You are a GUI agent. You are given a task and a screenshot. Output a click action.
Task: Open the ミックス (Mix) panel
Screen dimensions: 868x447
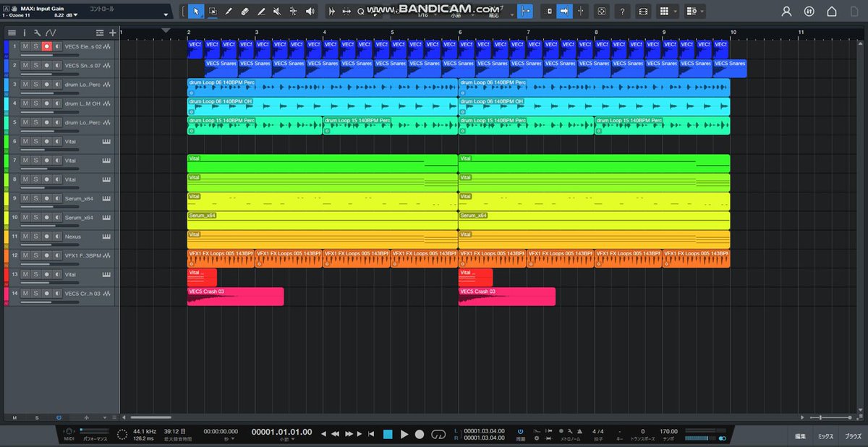[825, 436]
